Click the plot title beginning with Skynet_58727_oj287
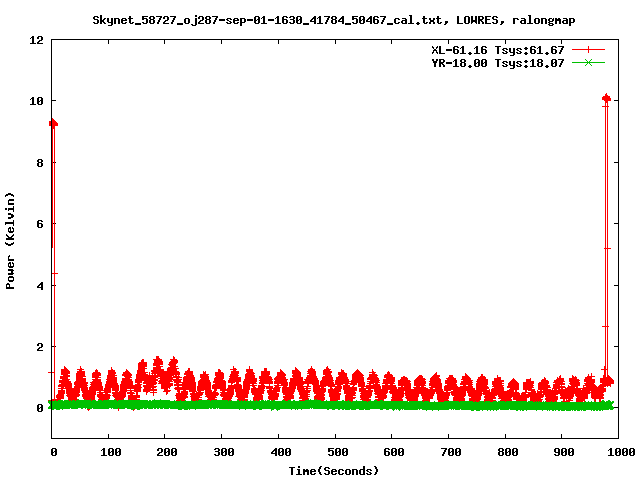The height and width of the screenshot is (480, 640). pos(334,20)
